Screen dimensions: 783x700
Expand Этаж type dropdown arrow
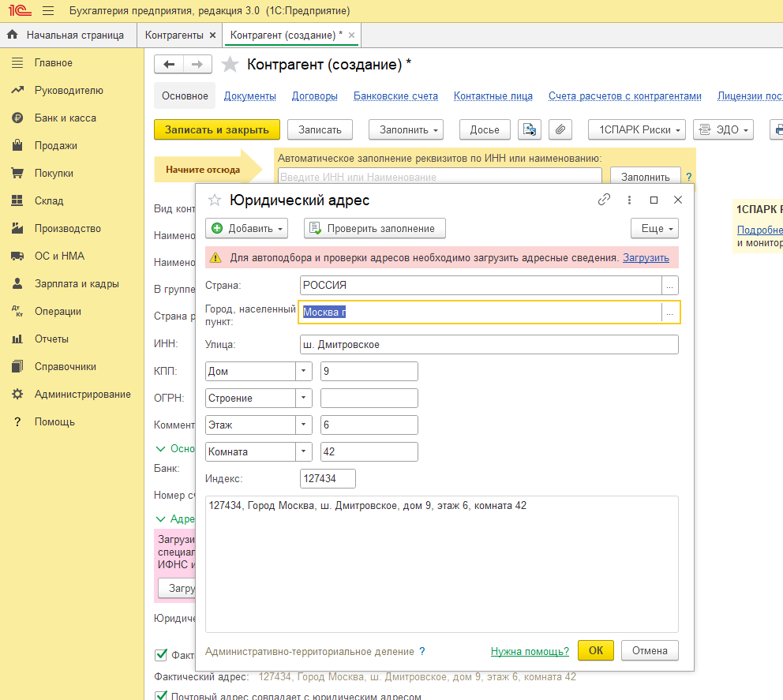pyautogui.click(x=304, y=425)
